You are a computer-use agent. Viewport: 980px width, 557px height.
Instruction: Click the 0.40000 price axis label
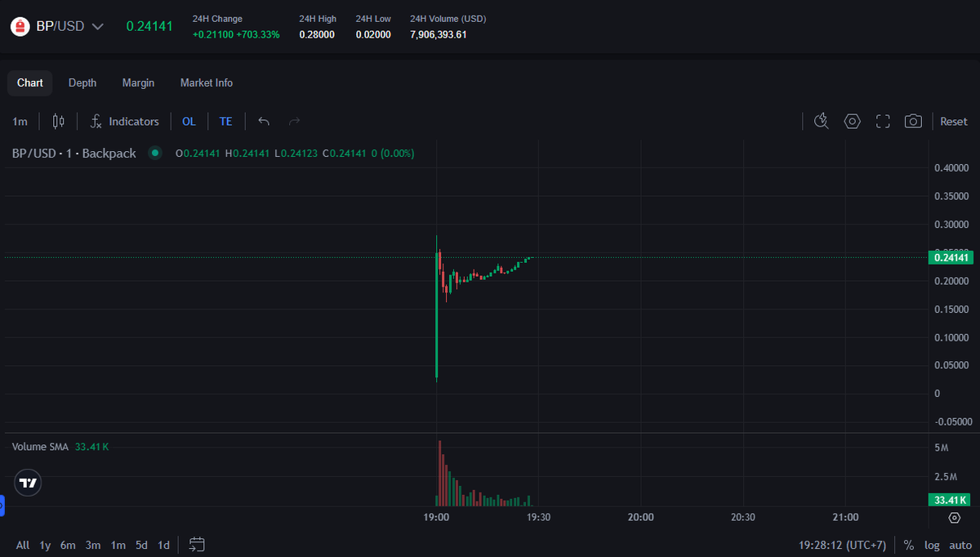952,168
